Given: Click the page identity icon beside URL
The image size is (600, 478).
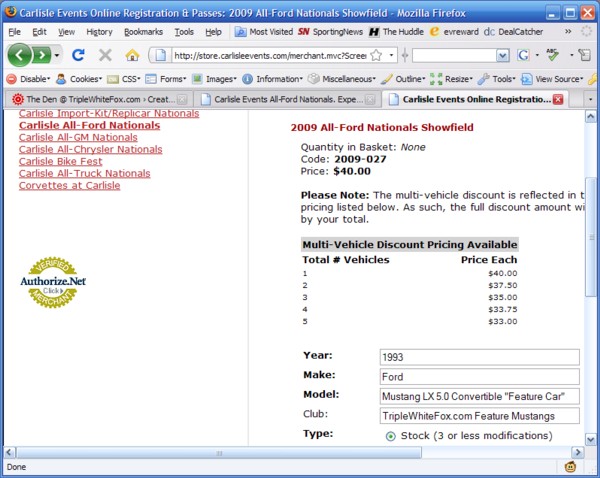Looking at the screenshot, I should [160, 55].
